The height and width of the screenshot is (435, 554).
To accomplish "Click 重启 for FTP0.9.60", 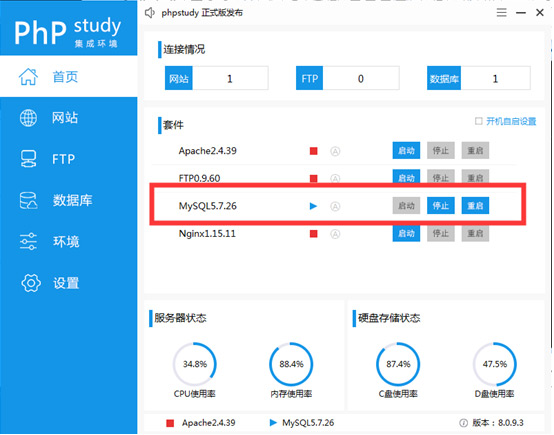I will [x=475, y=176].
